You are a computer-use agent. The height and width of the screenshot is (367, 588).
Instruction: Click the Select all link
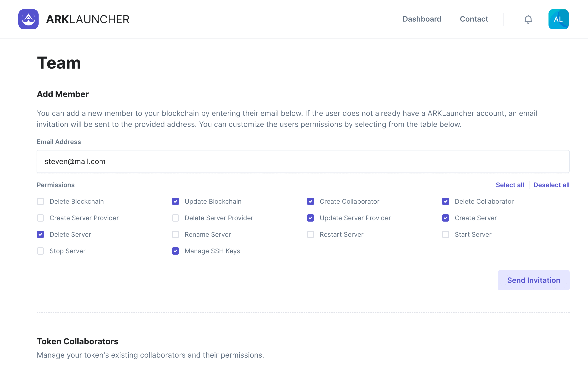(509, 185)
